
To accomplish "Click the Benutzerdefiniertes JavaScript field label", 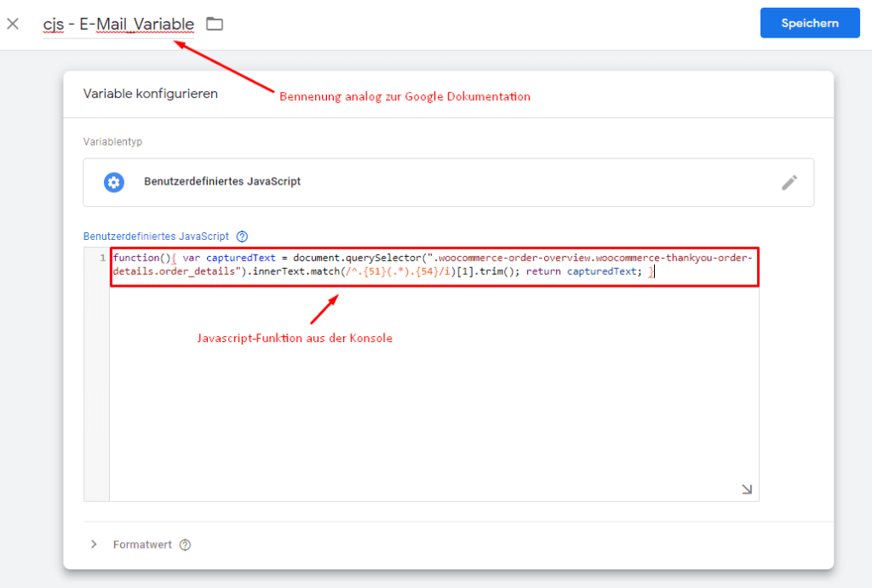I will coord(156,237).
